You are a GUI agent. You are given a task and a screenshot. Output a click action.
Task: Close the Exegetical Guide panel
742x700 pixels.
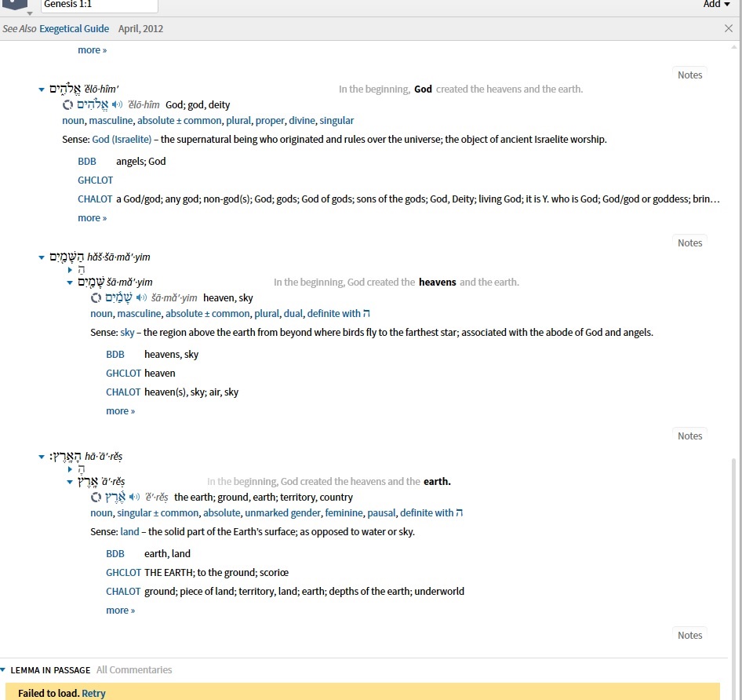(729, 28)
